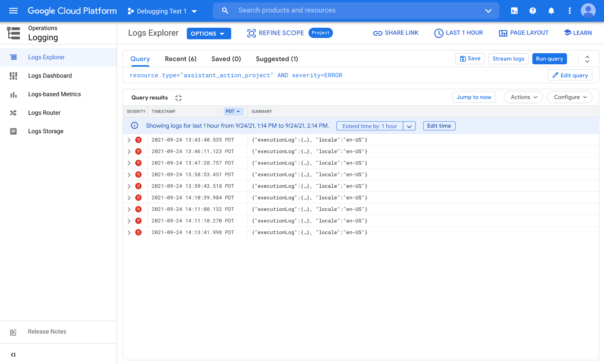Expand the 14:13:41.998 log entry
Image resolution: width=604 pixels, height=364 pixels.
coord(129,233)
